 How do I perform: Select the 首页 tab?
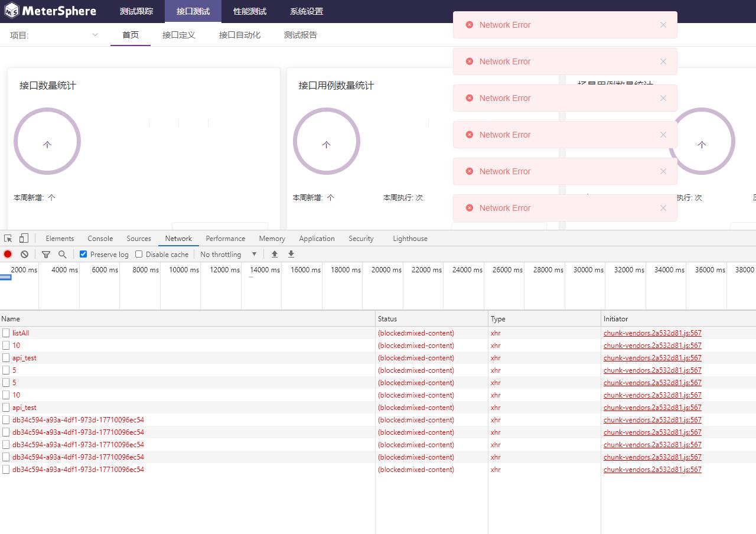coord(131,35)
